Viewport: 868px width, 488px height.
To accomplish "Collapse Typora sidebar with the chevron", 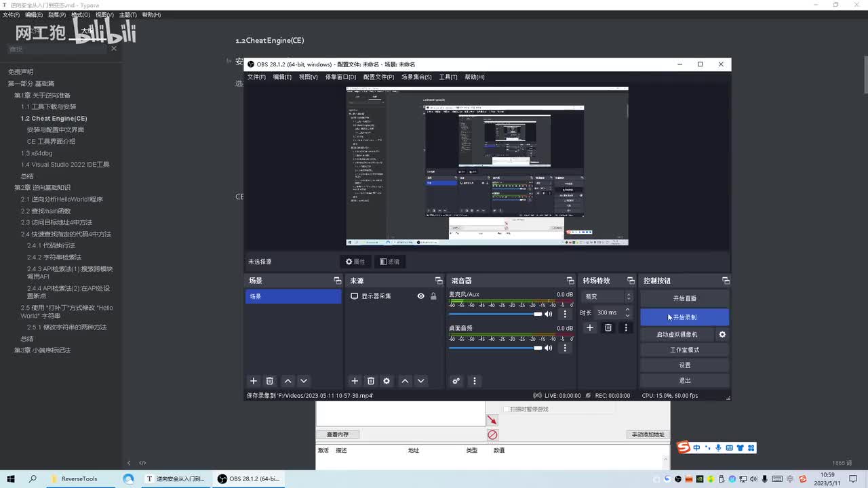I will point(129,463).
